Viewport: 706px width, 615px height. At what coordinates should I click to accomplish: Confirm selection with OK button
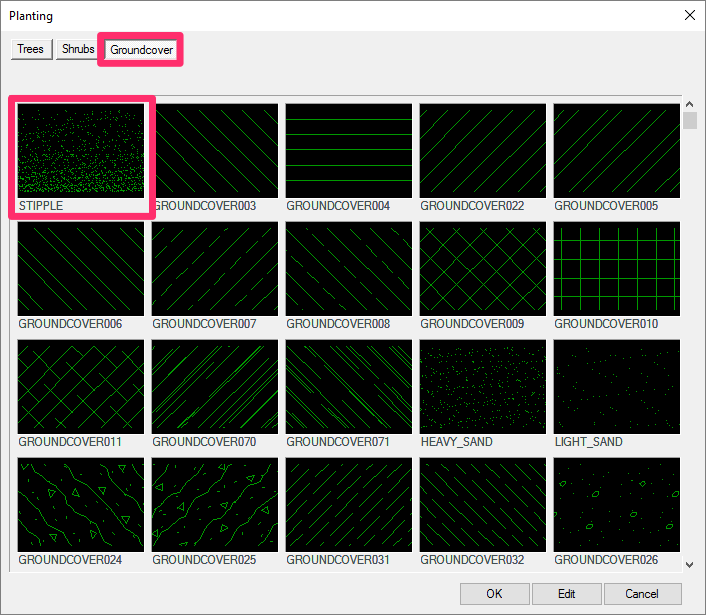pyautogui.click(x=494, y=594)
